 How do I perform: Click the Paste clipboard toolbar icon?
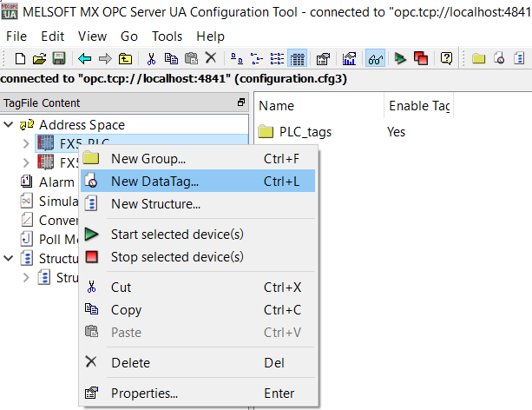tap(191, 59)
